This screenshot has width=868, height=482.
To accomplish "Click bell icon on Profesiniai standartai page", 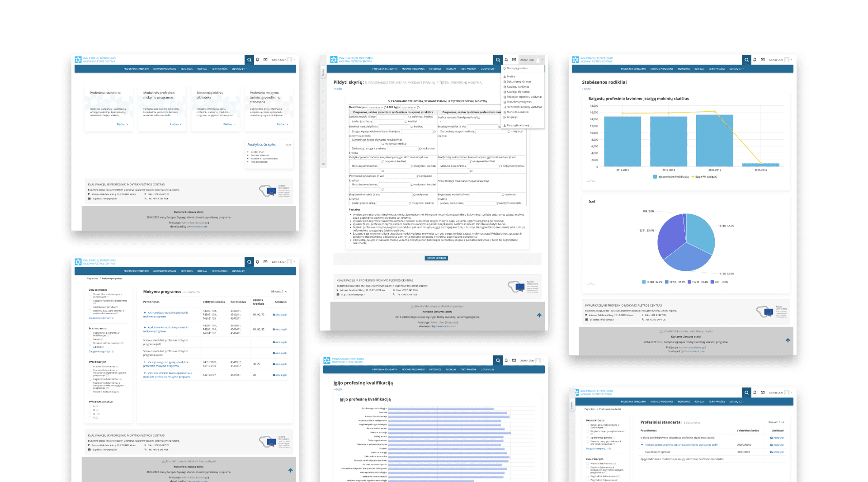I will 755,392.
